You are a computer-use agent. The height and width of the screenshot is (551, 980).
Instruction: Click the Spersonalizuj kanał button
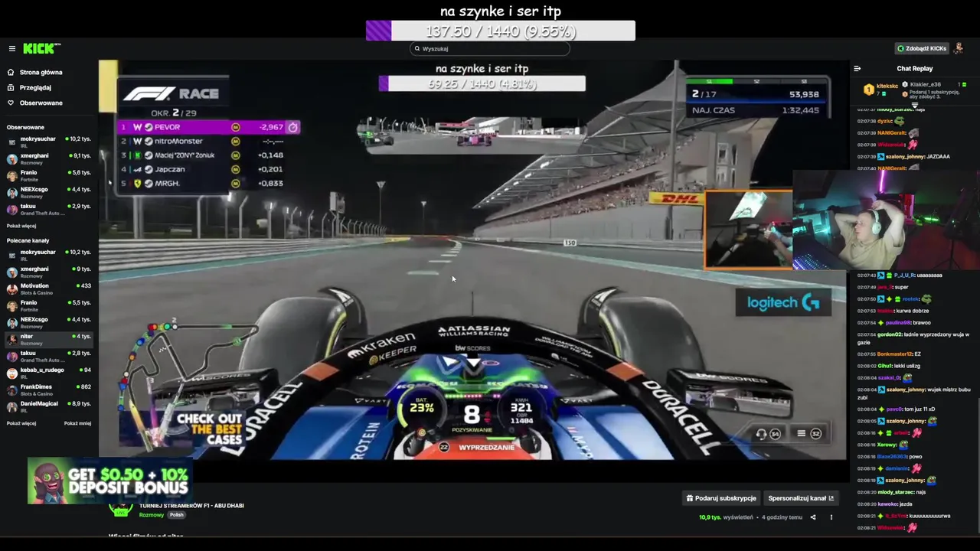801,498
